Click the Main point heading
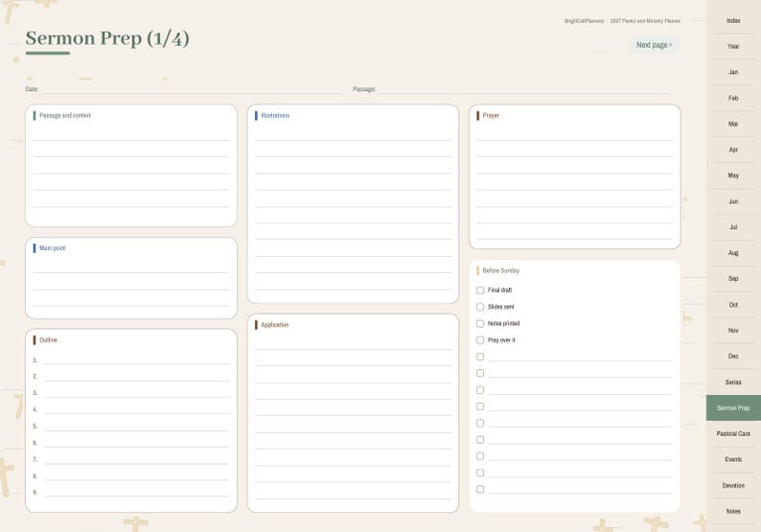 pos(52,248)
